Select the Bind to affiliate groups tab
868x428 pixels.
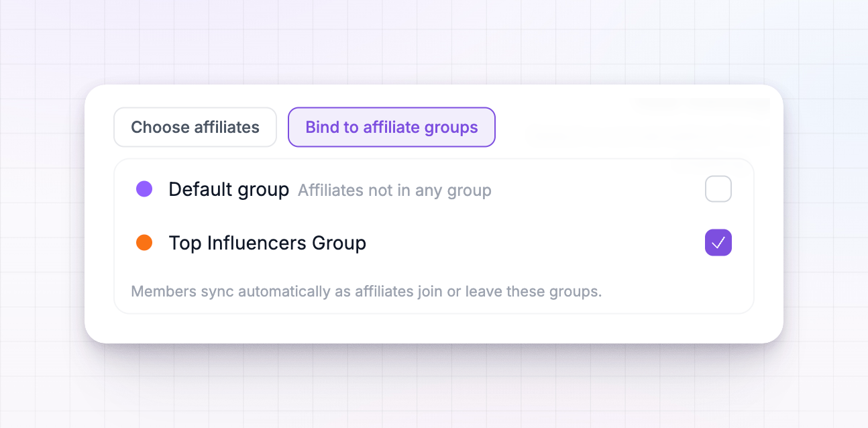(392, 127)
